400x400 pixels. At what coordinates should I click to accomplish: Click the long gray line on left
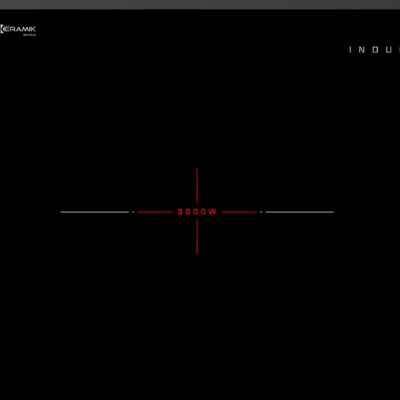click(95, 212)
